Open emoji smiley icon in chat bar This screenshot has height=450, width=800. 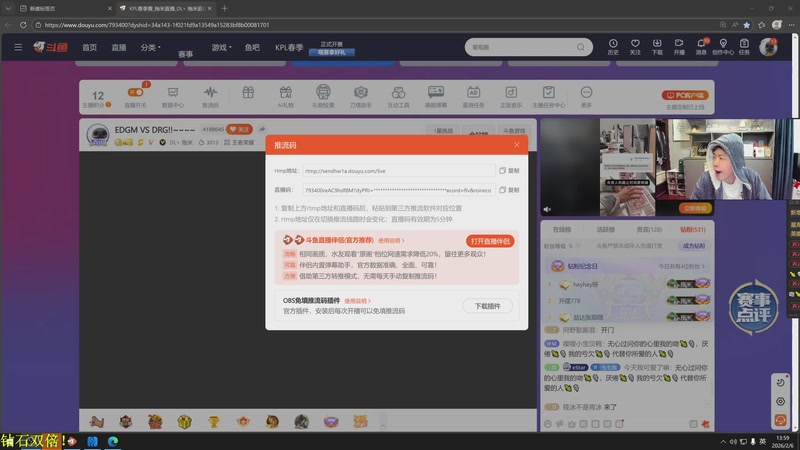(x=548, y=424)
